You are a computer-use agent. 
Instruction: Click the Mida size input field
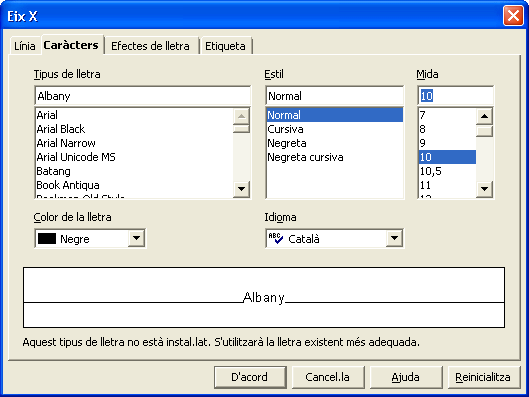coord(455,96)
